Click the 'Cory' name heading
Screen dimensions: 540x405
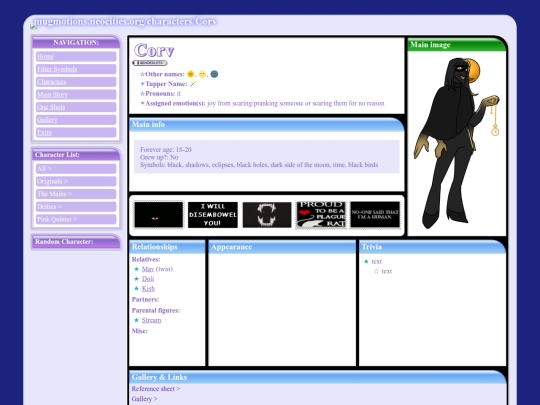(154, 51)
